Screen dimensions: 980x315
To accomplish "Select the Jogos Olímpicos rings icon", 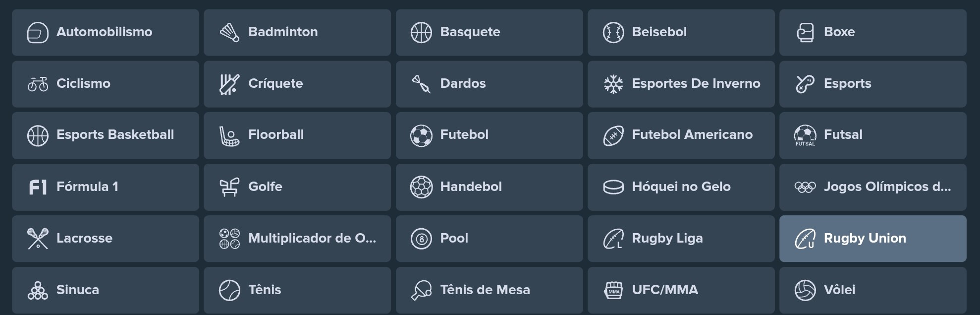I will [x=805, y=187].
